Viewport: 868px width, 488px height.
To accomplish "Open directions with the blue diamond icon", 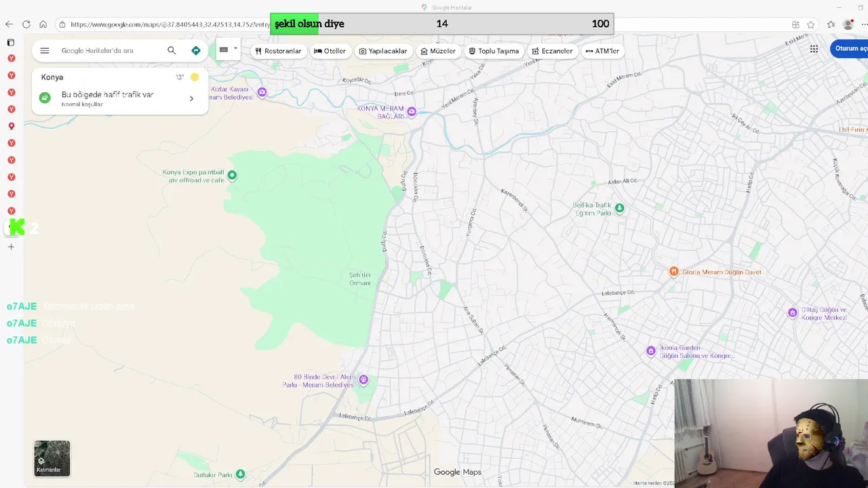I will 196,51.
